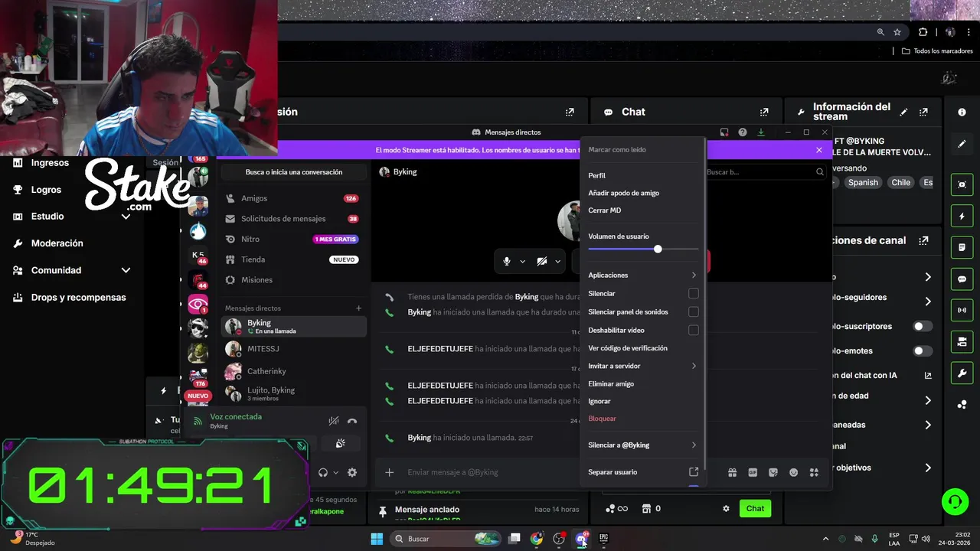
Task: Open Solicitudes de mensajes
Action: (294, 219)
